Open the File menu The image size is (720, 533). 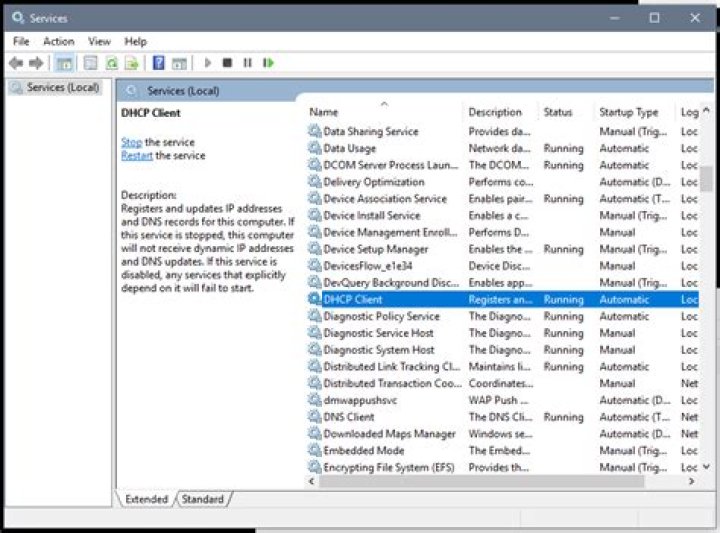[21, 41]
